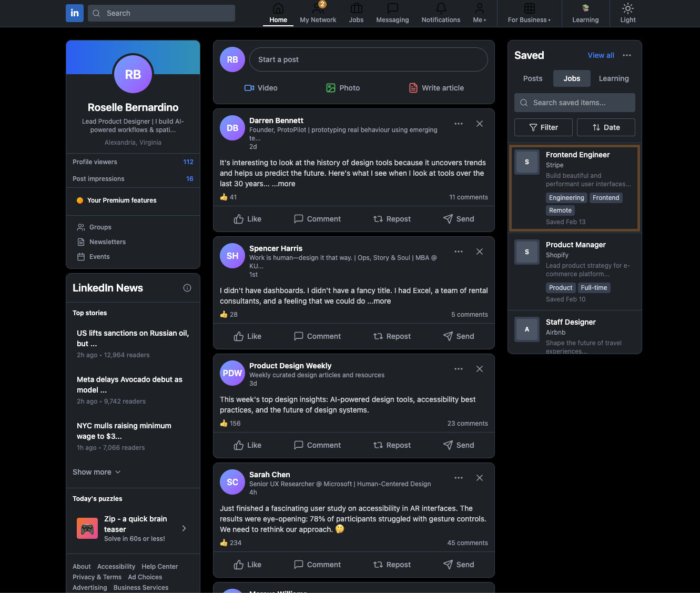Click the LinkedIn logo
Viewport: 700px width, 593px height.
point(75,13)
